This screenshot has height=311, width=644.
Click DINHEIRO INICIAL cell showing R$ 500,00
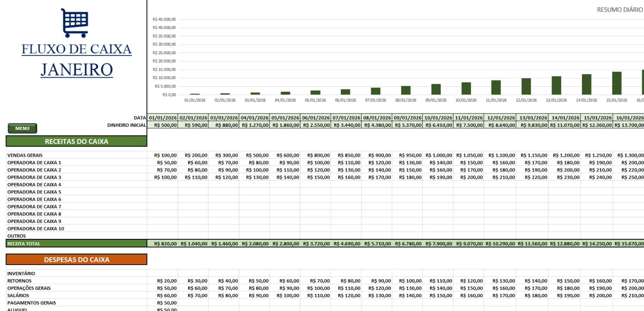[162, 125]
